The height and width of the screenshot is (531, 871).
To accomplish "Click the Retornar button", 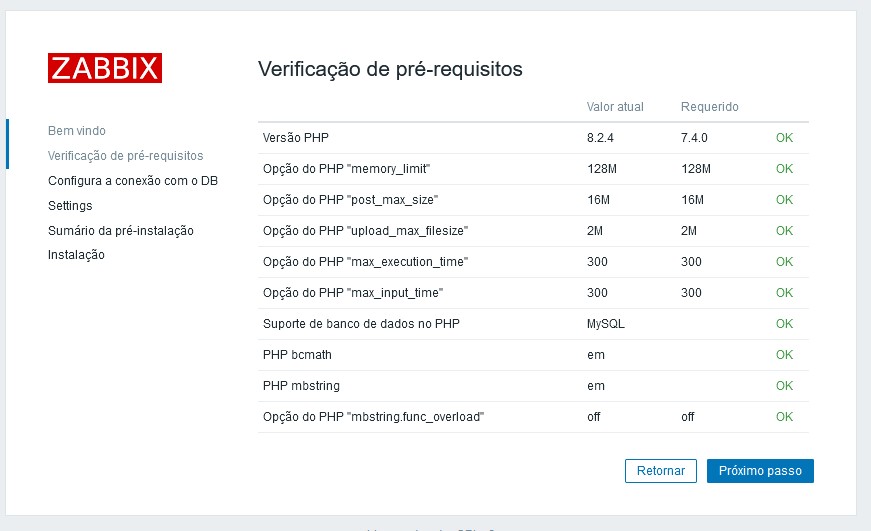I will pyautogui.click(x=660, y=470).
